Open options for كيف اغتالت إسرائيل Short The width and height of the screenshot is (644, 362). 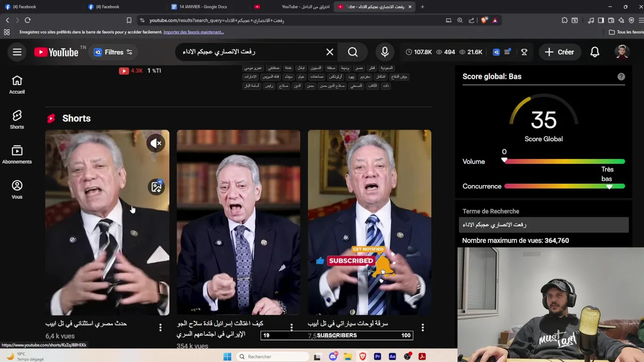click(x=291, y=327)
